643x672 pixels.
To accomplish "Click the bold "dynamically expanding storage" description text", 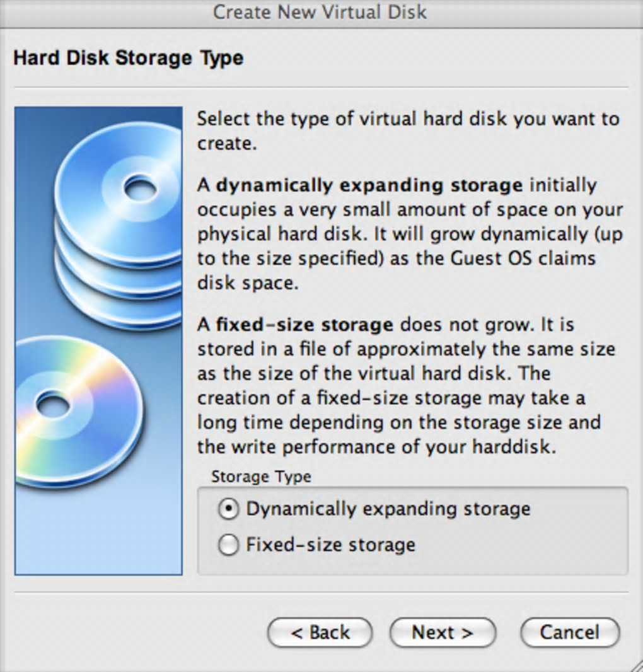I will click(369, 185).
